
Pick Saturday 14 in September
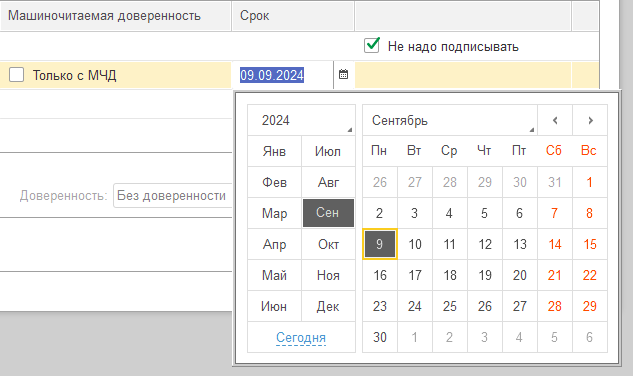[555, 244]
